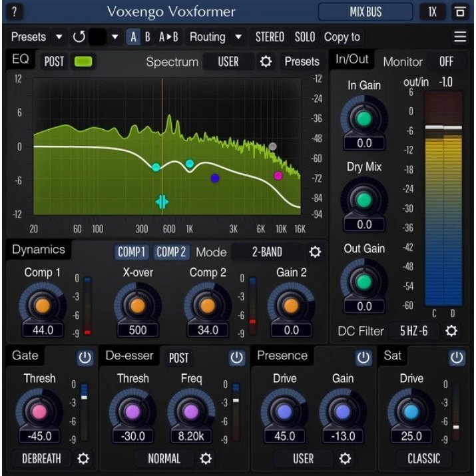Click the Gain 2 orange knob
This screenshot has height=476, width=476.
tap(291, 306)
